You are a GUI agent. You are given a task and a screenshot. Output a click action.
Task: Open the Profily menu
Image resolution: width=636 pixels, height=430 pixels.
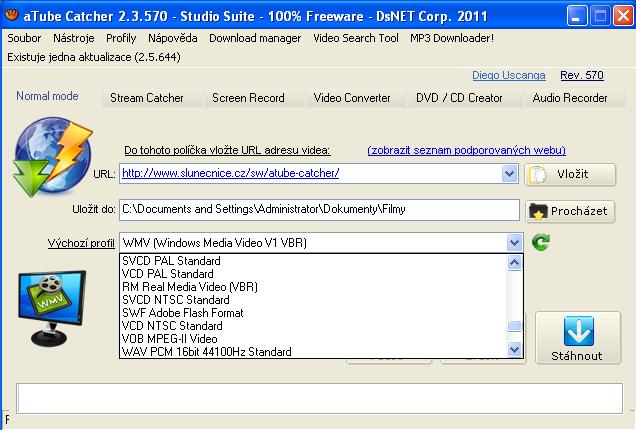[x=121, y=38]
